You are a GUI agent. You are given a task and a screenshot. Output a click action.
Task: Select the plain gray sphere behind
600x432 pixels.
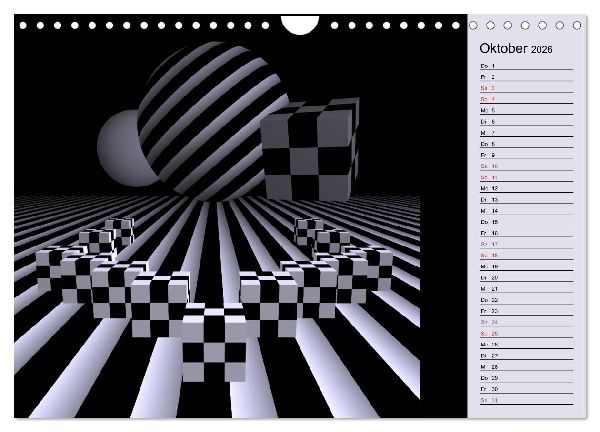(121, 149)
